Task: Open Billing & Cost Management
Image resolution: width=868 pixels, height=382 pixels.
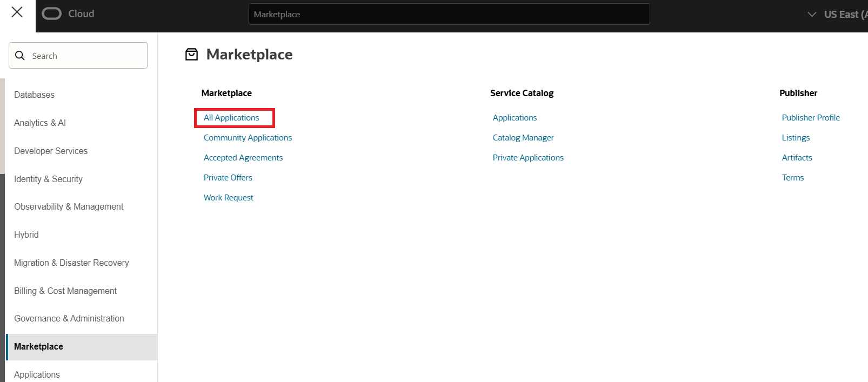Action: coord(65,291)
